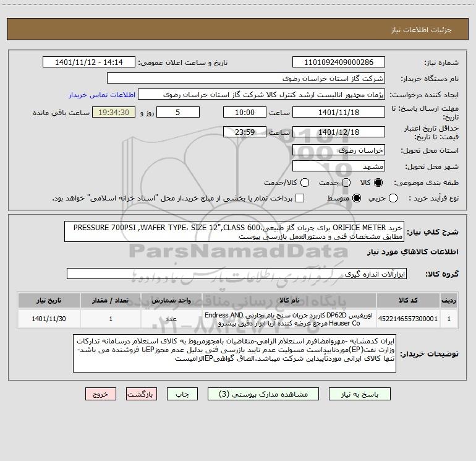
Task: Click the delivery province field خراسان رضوی
Action: 339,150
